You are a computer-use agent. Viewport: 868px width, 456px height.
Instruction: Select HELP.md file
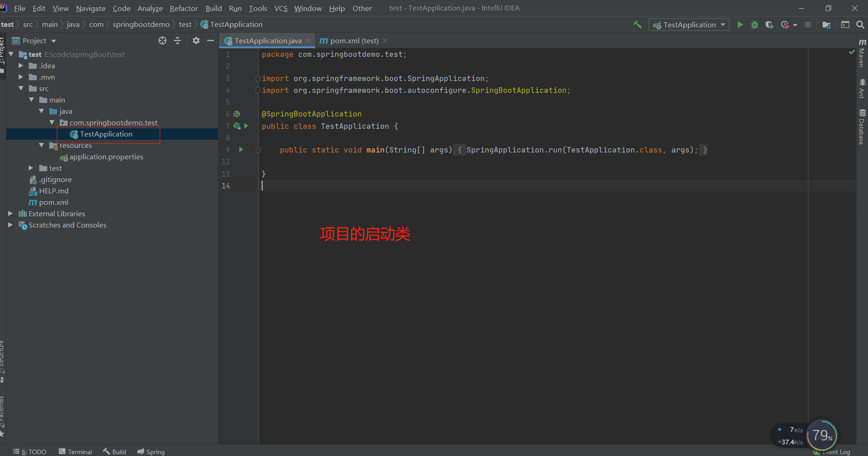(53, 191)
